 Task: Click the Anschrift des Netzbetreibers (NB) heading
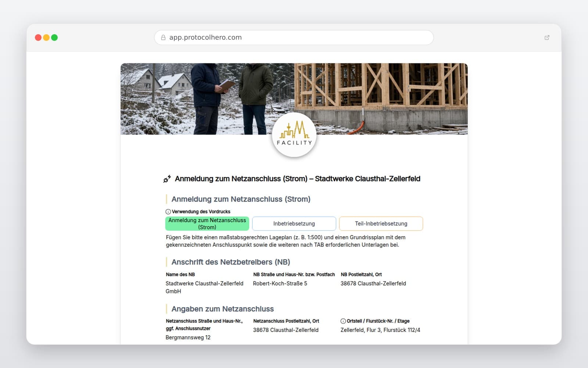point(231,262)
